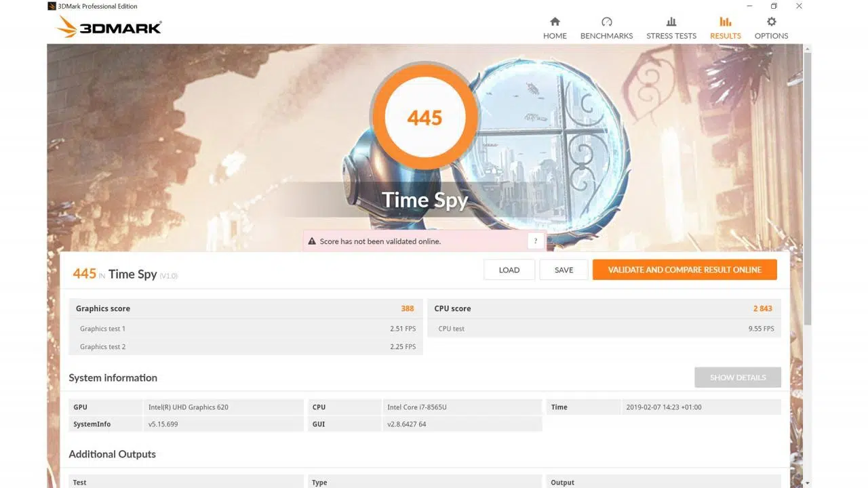The image size is (868, 488).
Task: Click the SystemInfo version v5.15.699
Action: (x=163, y=424)
